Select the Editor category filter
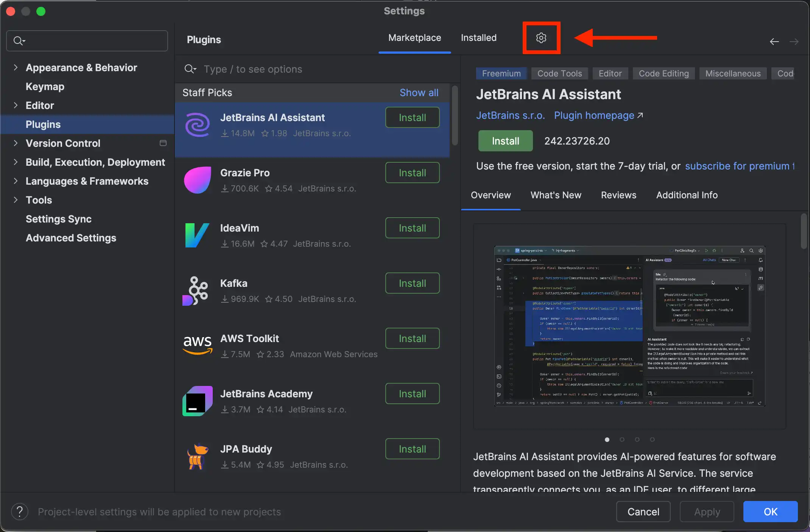Screen dimensions: 810x532 coord(610,73)
